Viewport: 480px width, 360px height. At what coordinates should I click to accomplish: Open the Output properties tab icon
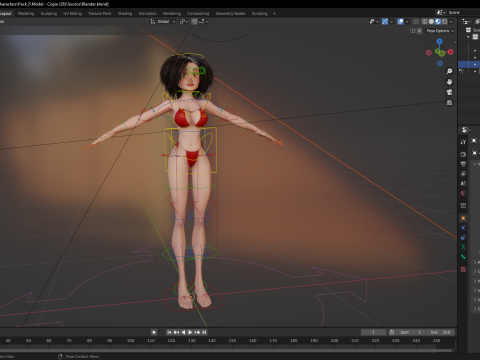click(463, 164)
